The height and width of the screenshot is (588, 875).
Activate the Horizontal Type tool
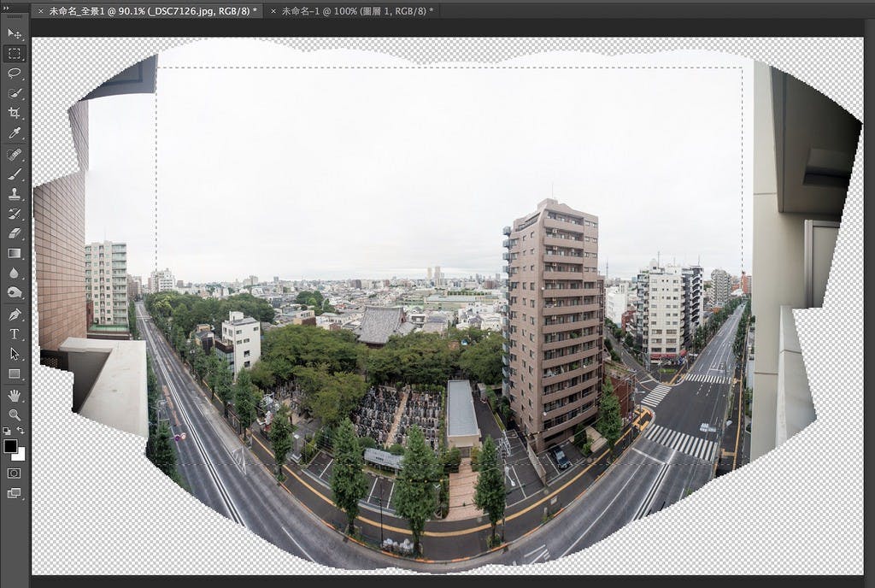pyautogui.click(x=15, y=333)
